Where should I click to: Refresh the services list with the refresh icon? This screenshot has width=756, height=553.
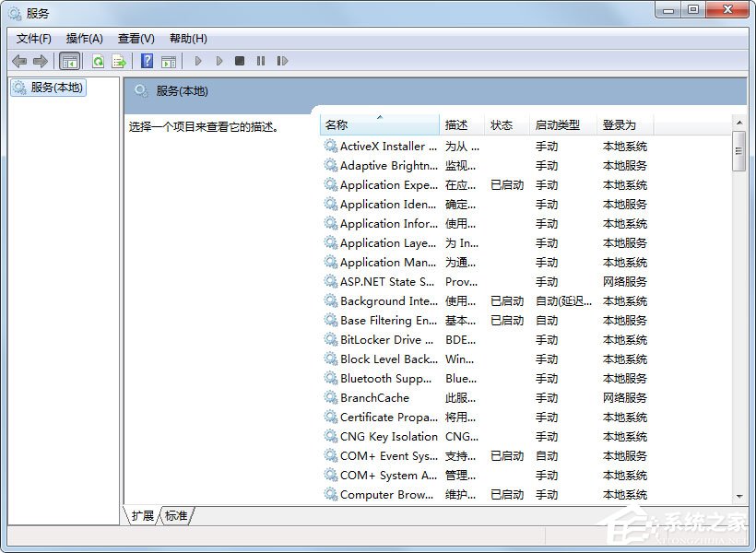tap(98, 61)
